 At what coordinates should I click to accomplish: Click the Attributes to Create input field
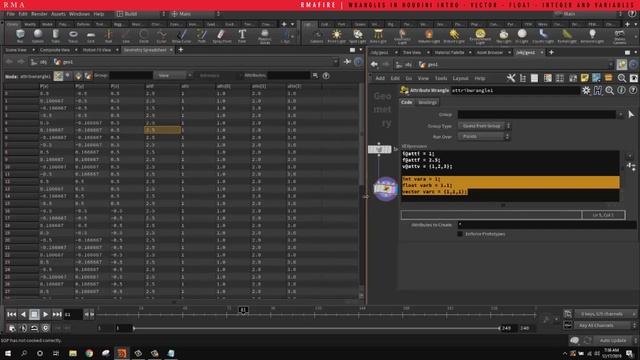pos(547,224)
